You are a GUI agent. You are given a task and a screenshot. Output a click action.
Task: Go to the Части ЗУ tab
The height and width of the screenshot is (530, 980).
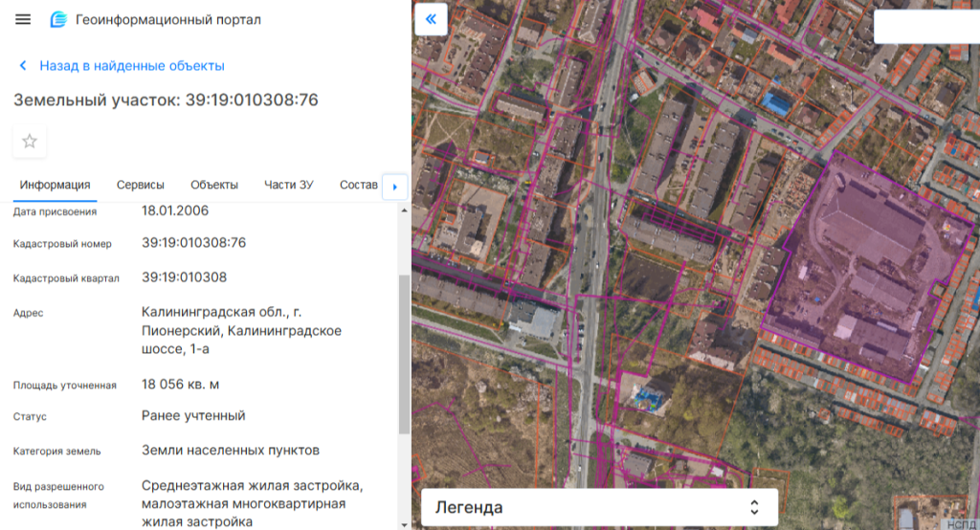click(288, 185)
